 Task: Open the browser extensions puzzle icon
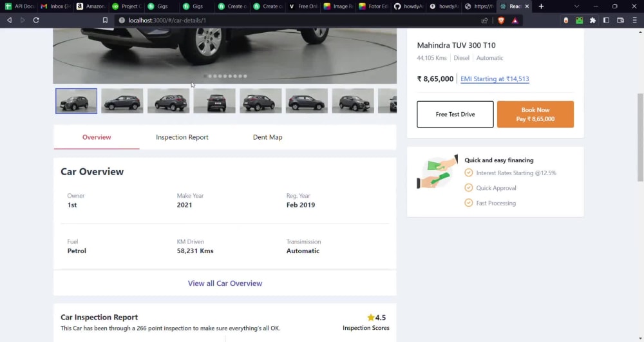pos(592,20)
